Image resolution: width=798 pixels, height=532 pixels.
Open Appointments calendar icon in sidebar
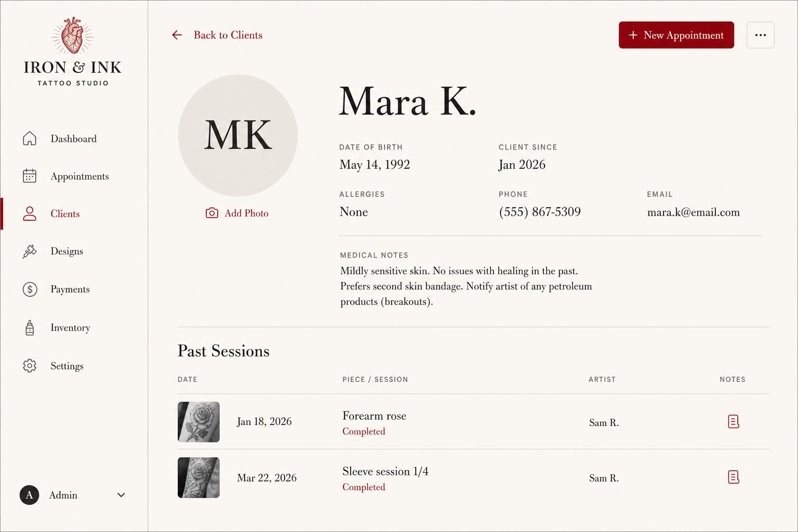(x=30, y=176)
